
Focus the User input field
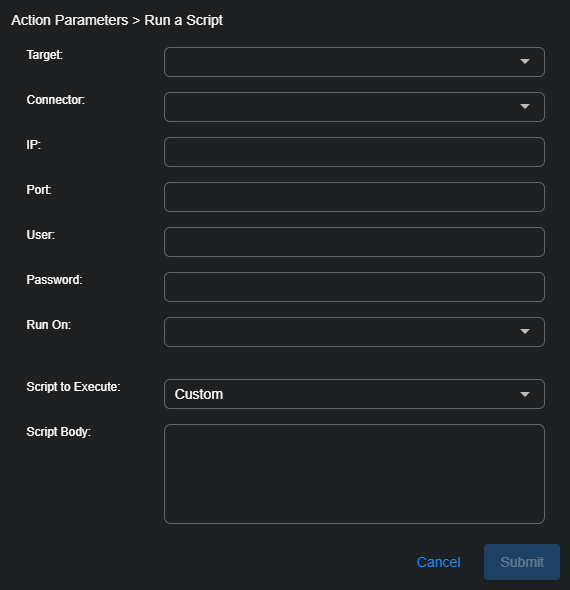click(x=354, y=242)
